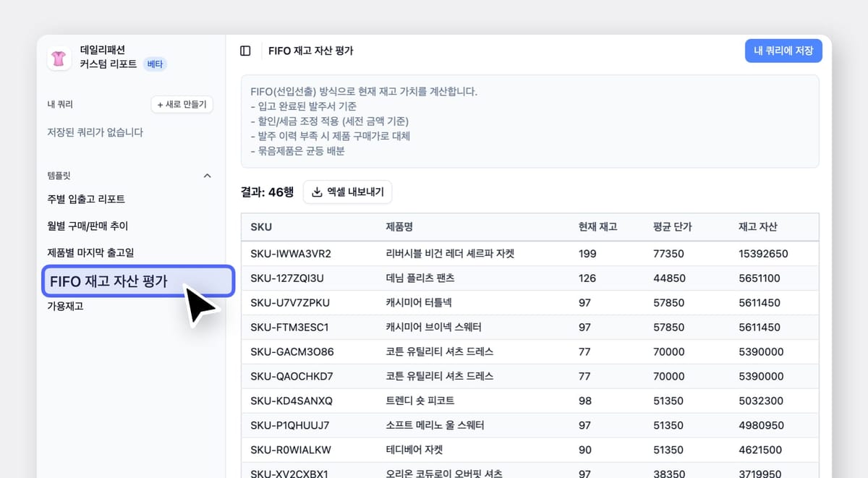
Task: Click the + 새로 만들기 button
Action: tap(182, 103)
